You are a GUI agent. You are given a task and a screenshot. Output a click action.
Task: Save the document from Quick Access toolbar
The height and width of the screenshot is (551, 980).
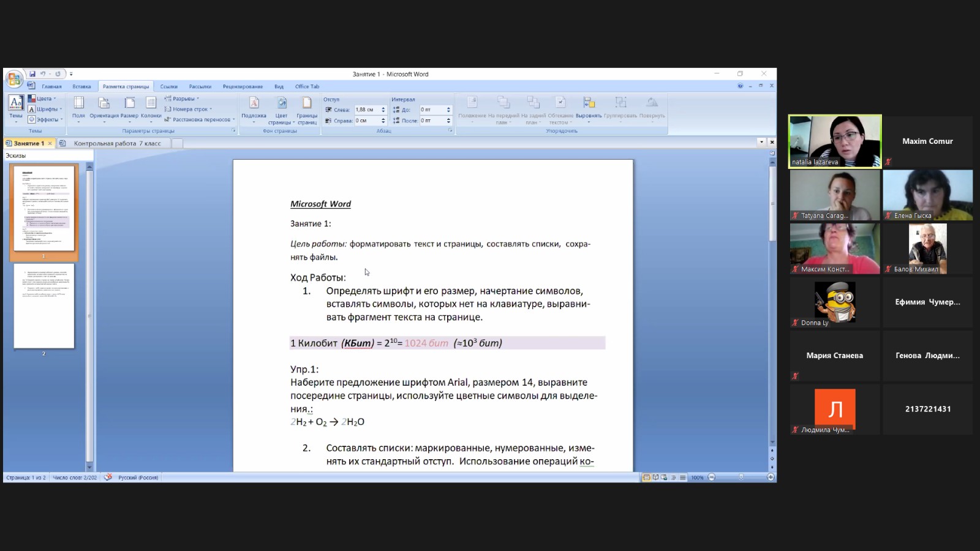click(32, 74)
